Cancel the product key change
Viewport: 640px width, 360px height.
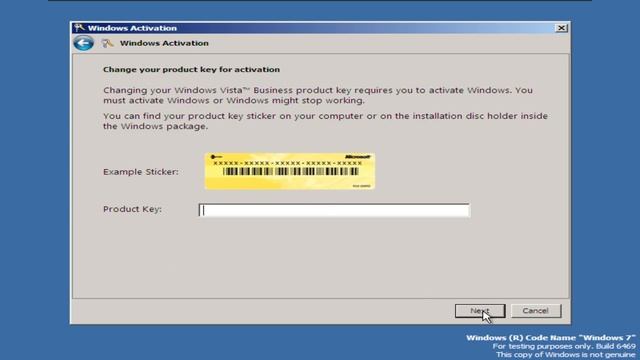click(x=536, y=311)
